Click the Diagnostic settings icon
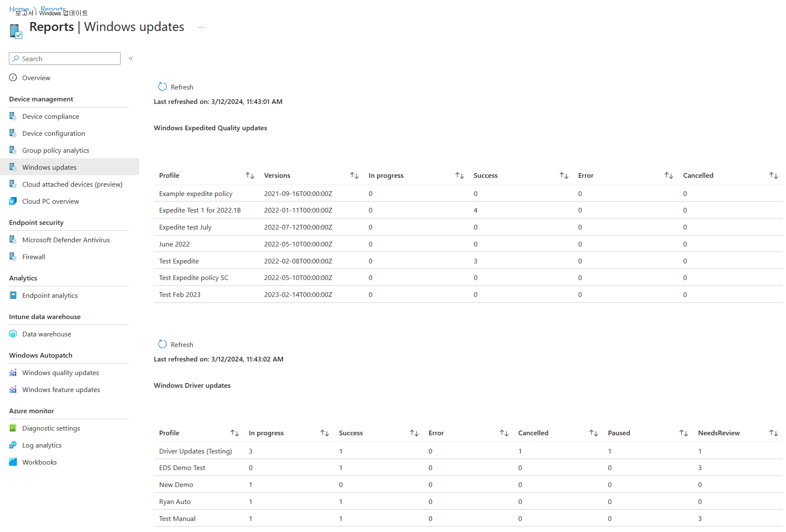 pos(13,428)
